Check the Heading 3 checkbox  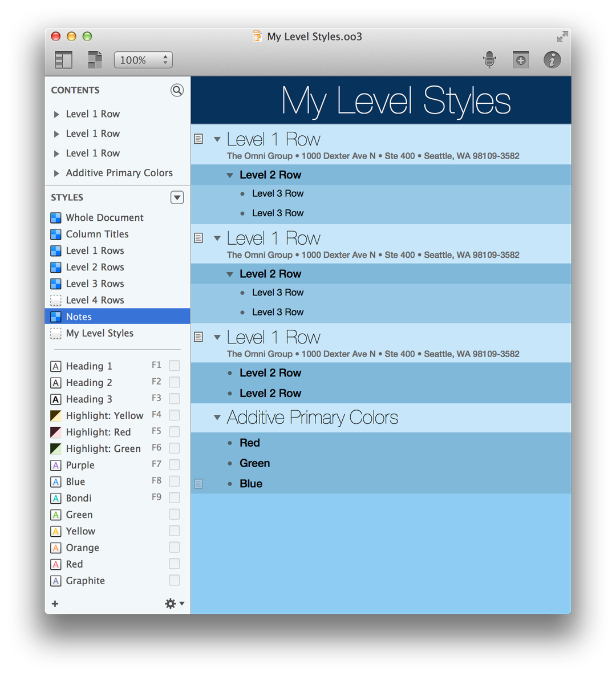[x=175, y=398]
